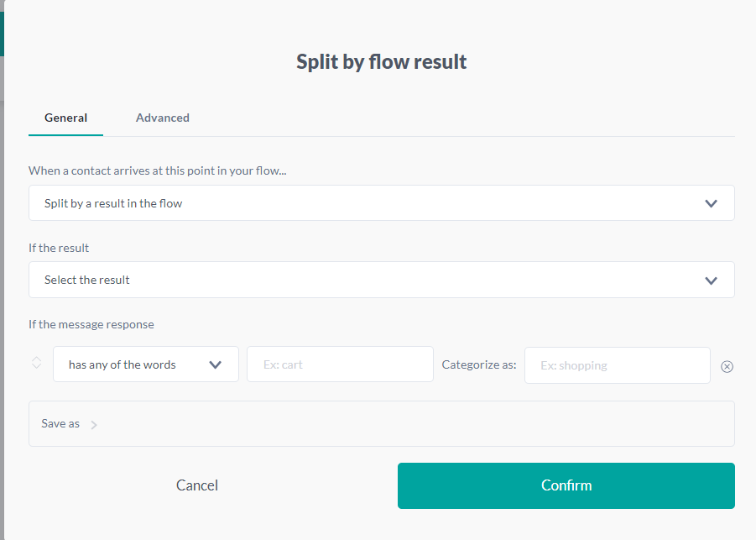Click the chevron in the 'Select the result' field
The image size is (756, 540).
712,280
